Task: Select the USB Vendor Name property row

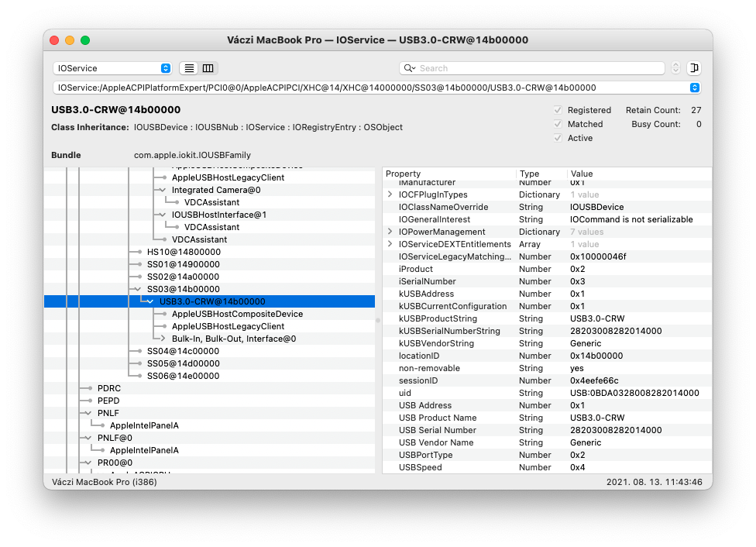Action: pyautogui.click(x=547, y=443)
